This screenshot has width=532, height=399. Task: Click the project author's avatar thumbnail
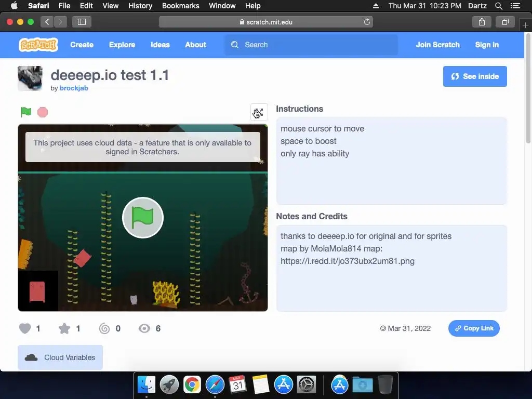click(30, 78)
